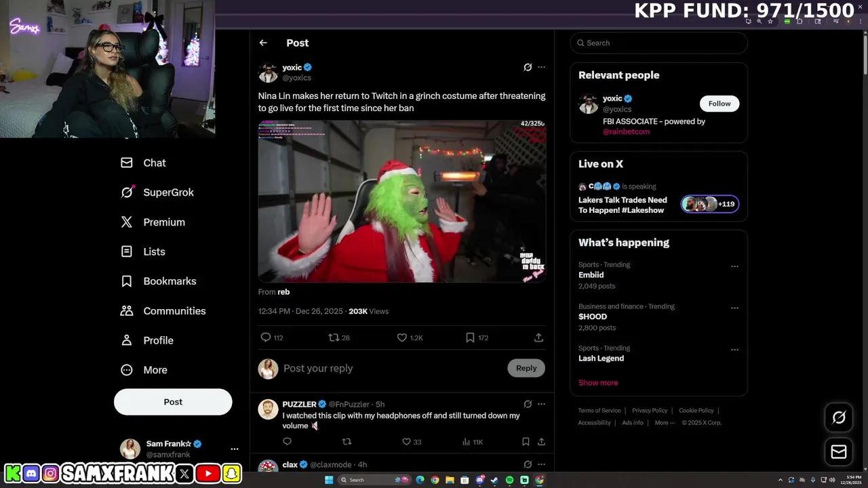Viewport: 868px width, 488px height.
Task: Play the Grinch costume video
Action: coord(401,201)
